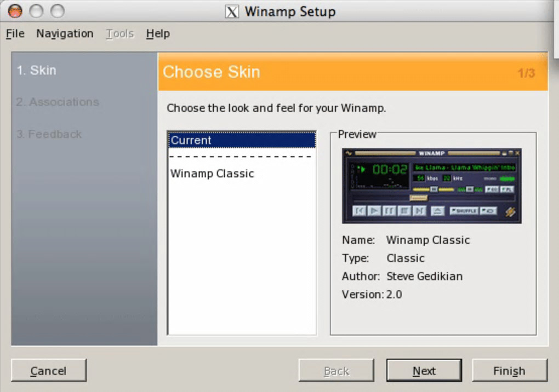Click the 'Classic' type value

tap(406, 258)
